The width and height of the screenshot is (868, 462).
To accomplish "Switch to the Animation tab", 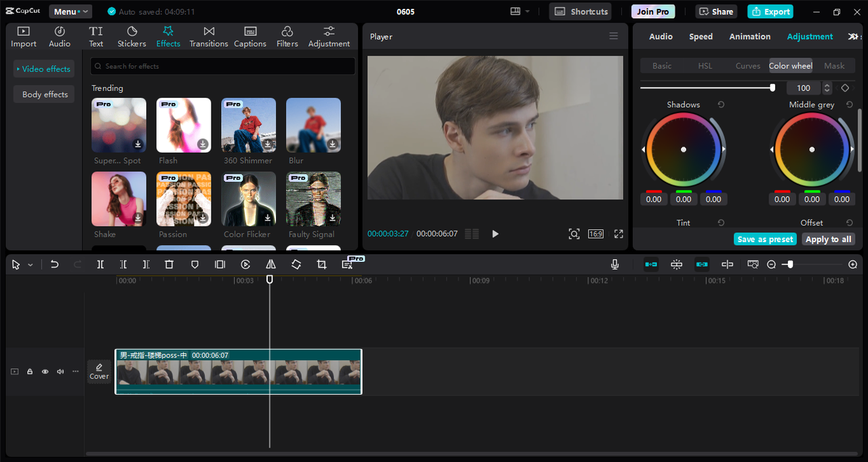I will (749, 37).
